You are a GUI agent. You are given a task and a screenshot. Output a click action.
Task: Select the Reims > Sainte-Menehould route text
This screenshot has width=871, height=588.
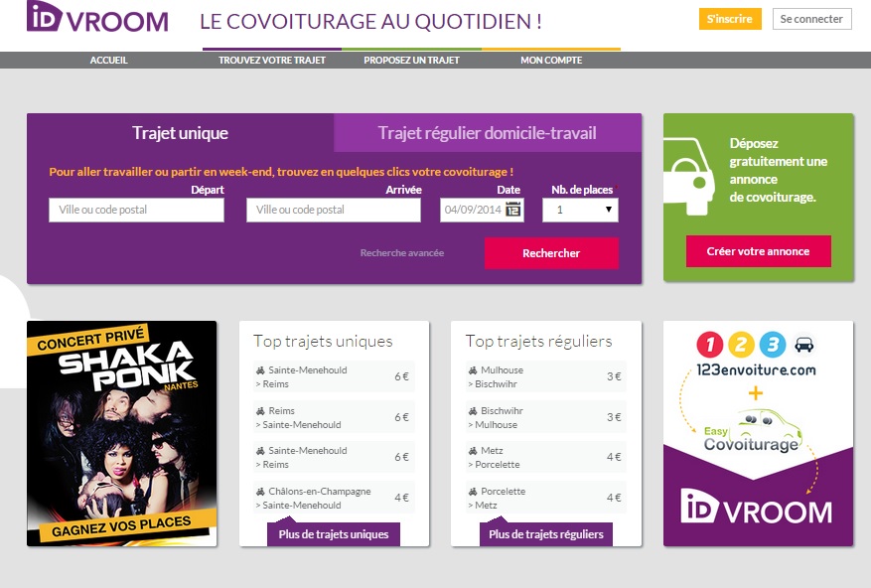[x=298, y=417]
